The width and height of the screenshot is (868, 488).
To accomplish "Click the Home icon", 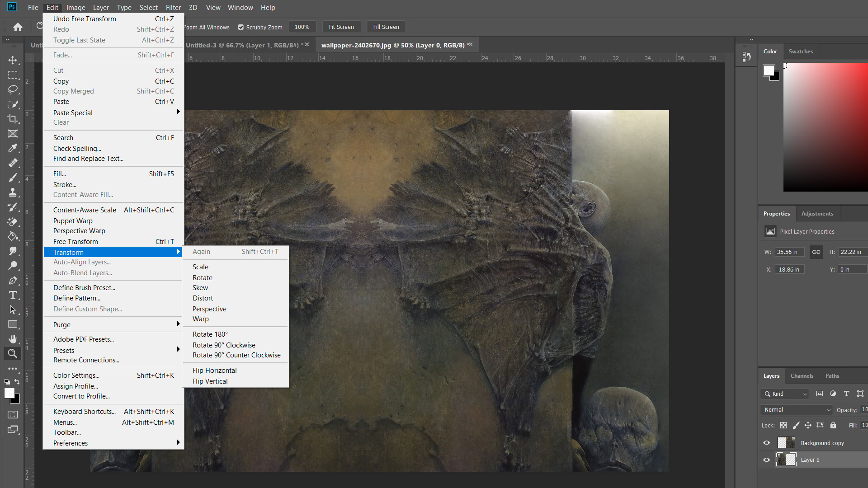I will pos(18,27).
